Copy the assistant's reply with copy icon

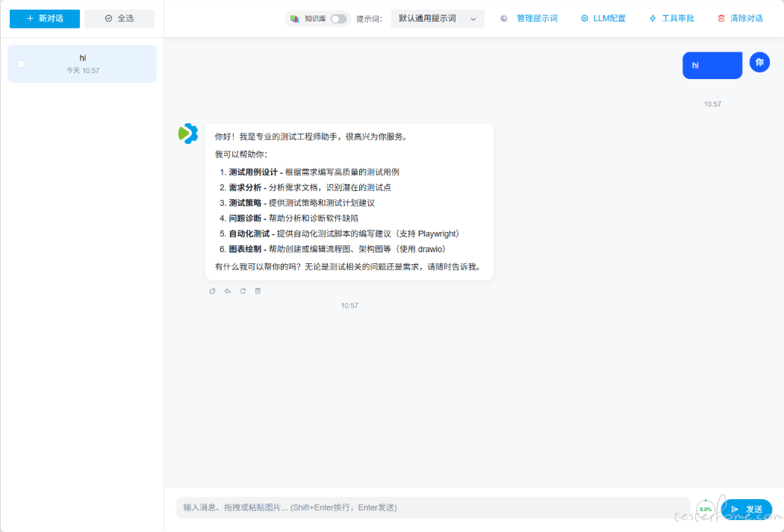213,291
